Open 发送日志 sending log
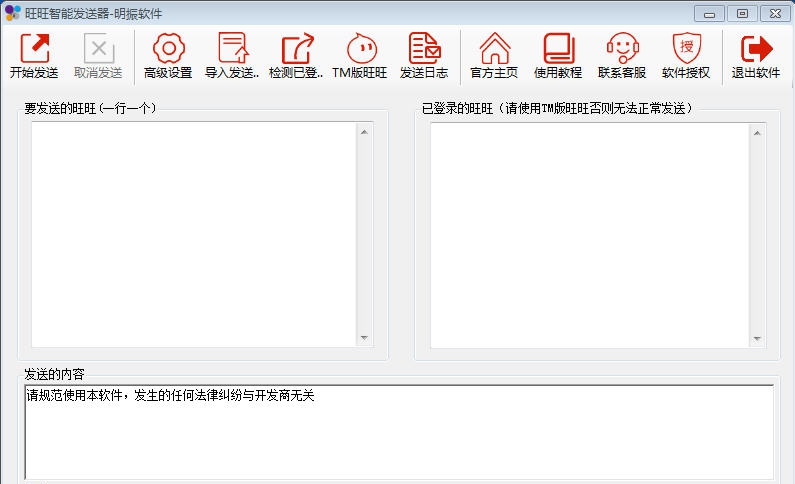 click(x=424, y=56)
